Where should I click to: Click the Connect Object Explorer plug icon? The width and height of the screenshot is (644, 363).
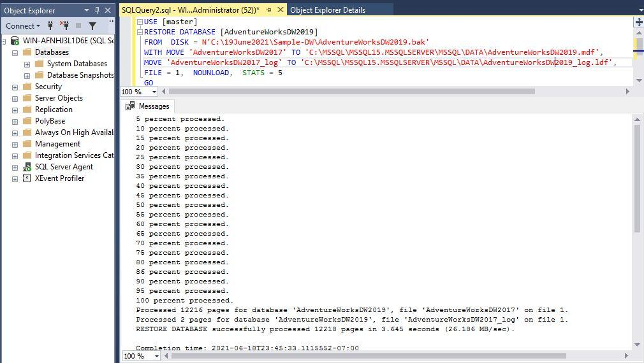[x=50, y=26]
